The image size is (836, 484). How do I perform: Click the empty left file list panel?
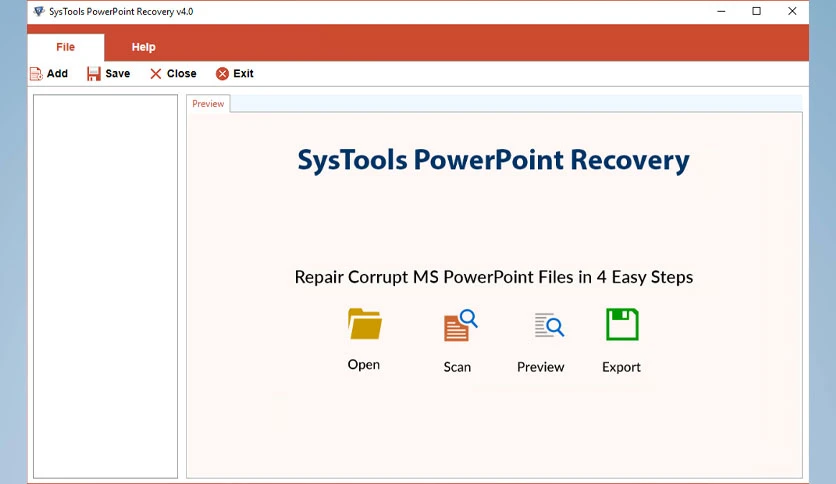pyautogui.click(x=106, y=286)
